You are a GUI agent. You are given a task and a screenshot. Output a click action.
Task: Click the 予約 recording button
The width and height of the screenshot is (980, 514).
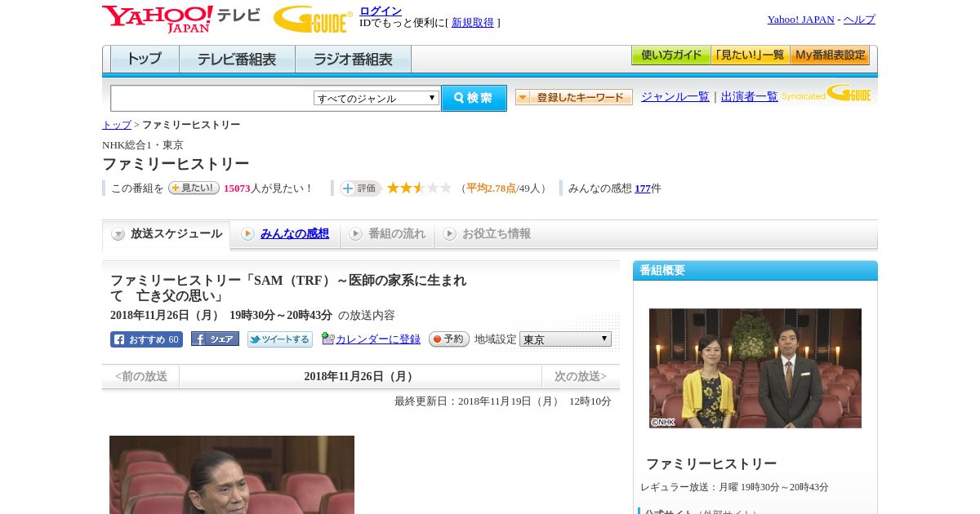pyautogui.click(x=449, y=339)
